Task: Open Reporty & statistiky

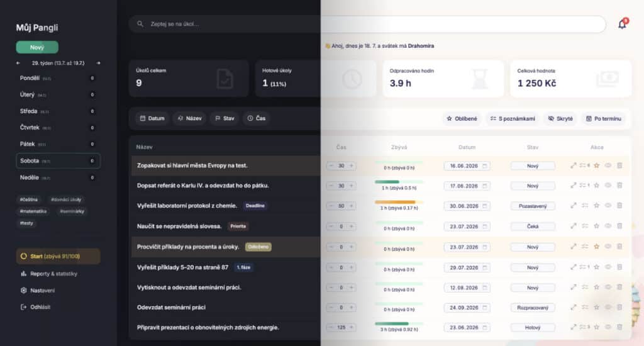Action: click(49, 274)
